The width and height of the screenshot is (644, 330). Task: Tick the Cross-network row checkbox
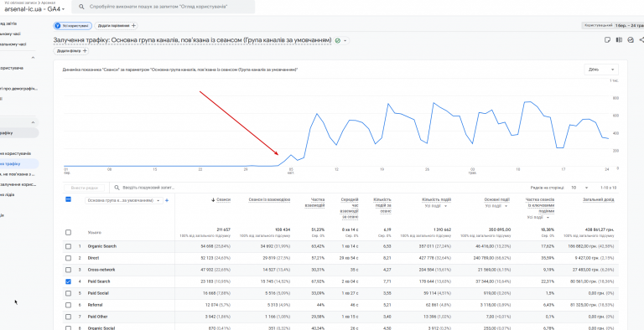tap(68, 270)
